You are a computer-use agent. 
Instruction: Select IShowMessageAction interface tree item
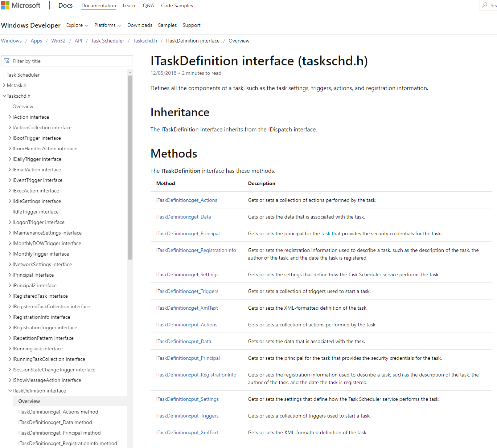point(47,380)
